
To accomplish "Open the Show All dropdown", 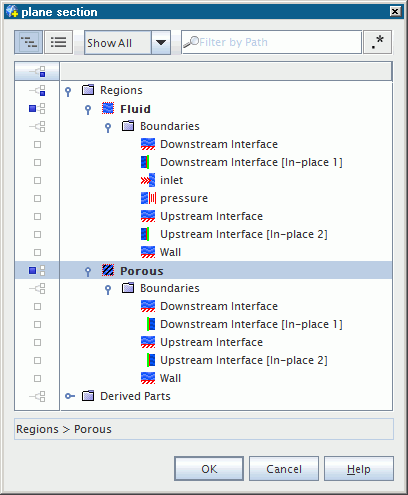I will [161, 42].
